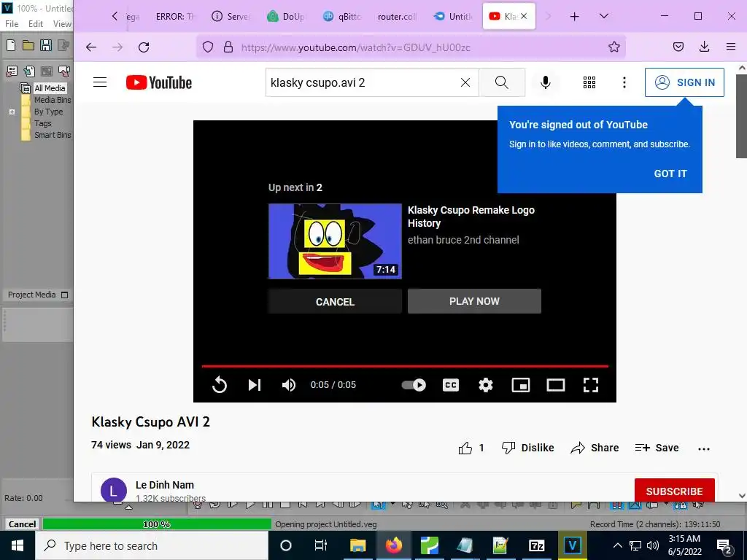Open YouTube player settings gear
Viewport: 747px width, 560px height.
[x=485, y=385]
